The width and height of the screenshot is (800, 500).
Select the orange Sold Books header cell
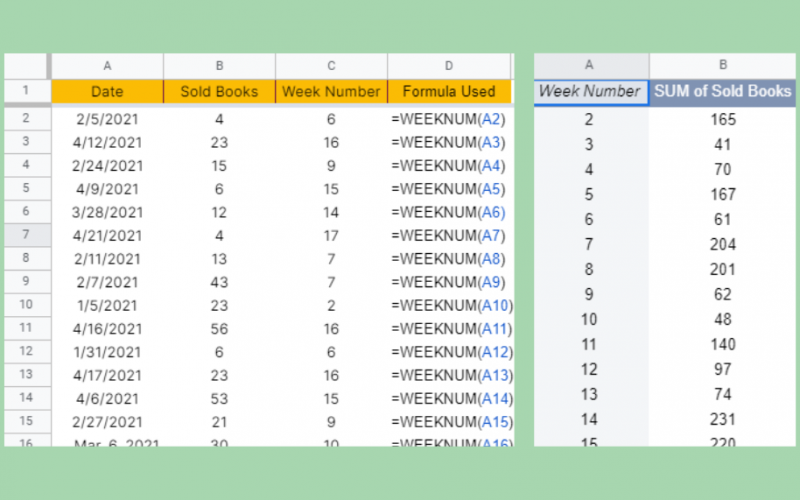(219, 92)
